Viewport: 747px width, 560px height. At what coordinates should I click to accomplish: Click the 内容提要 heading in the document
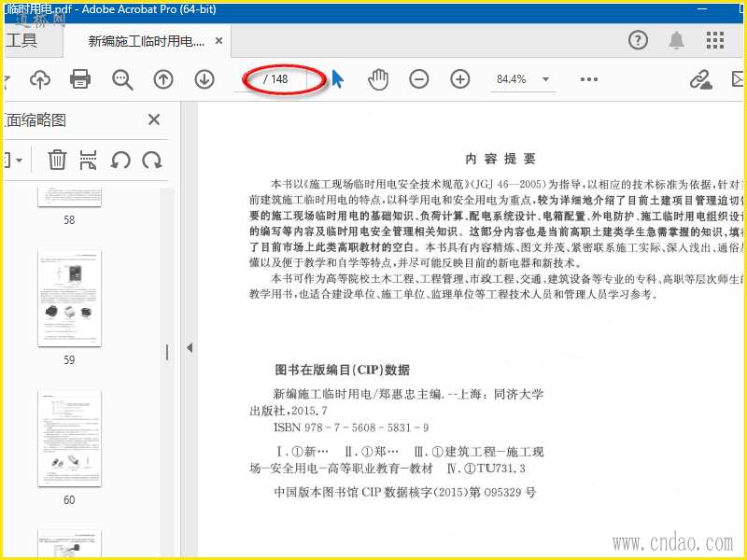(x=500, y=159)
